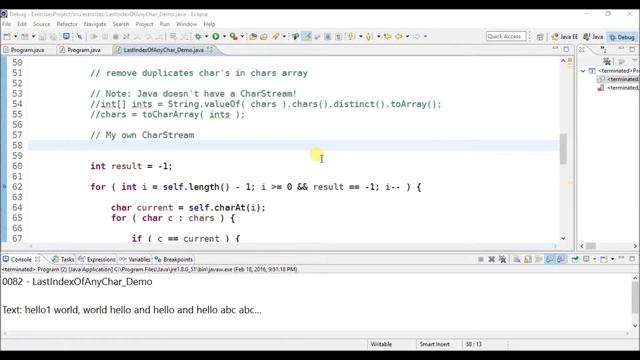Screen dimensions: 640x360
Task: Switch to the Debug perspective
Action: click(x=622, y=37)
